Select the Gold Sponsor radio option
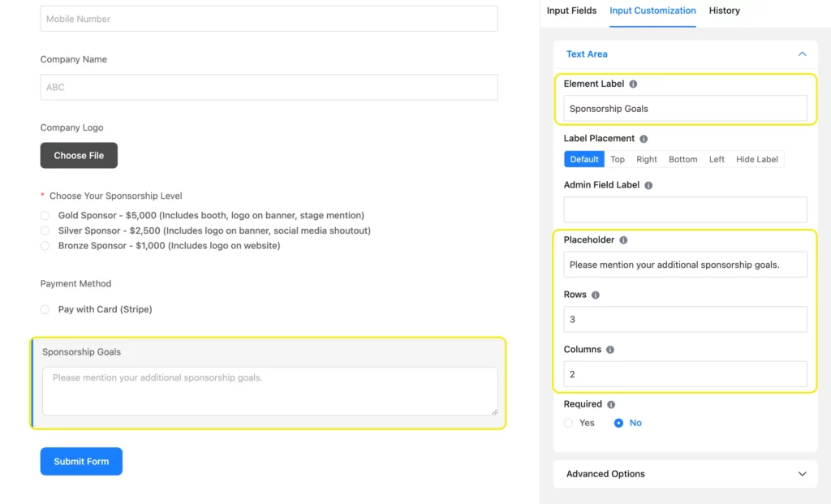This screenshot has width=831, height=504. (x=45, y=216)
